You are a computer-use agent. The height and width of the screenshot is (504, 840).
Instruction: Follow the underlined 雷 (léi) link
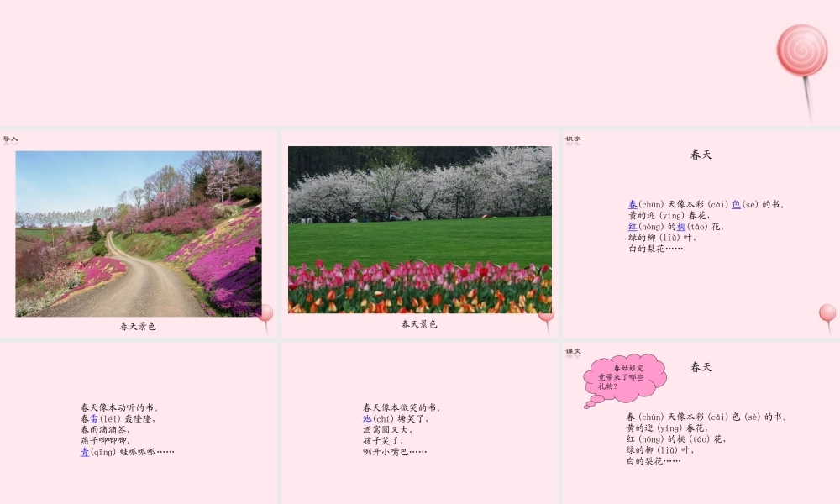click(94, 419)
